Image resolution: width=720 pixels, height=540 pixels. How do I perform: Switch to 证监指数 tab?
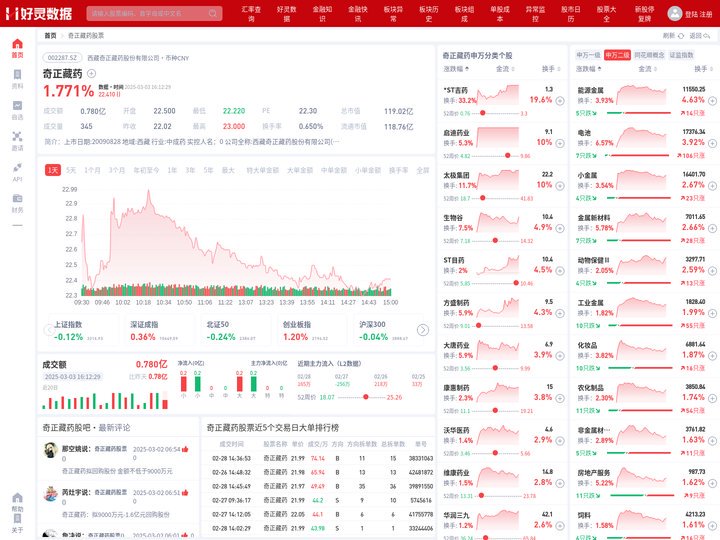tap(681, 55)
